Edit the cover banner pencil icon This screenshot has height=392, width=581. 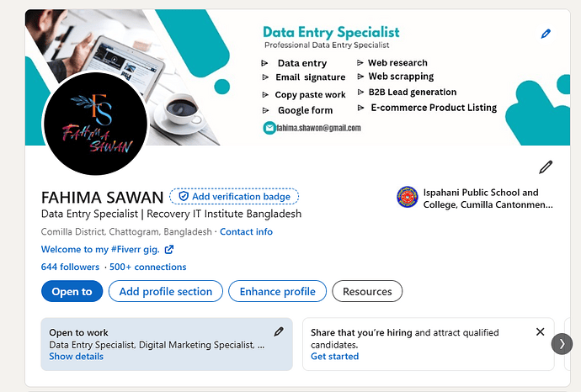pyautogui.click(x=546, y=34)
